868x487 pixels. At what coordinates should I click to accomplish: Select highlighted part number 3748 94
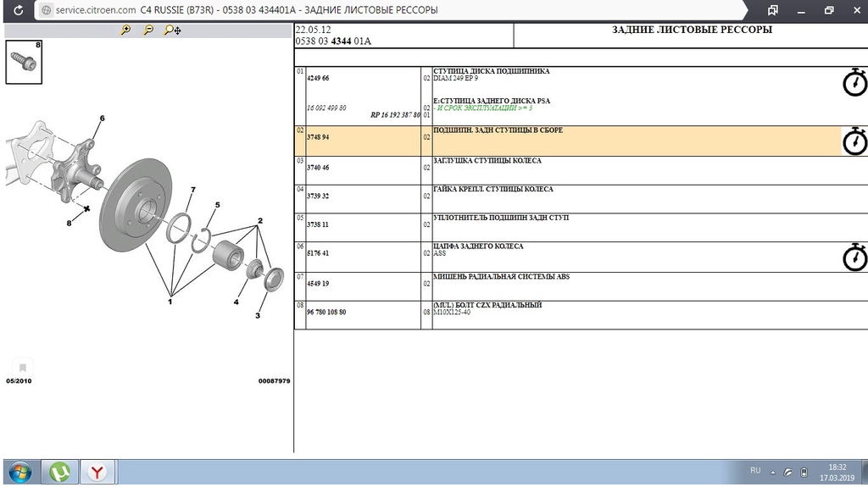point(318,136)
